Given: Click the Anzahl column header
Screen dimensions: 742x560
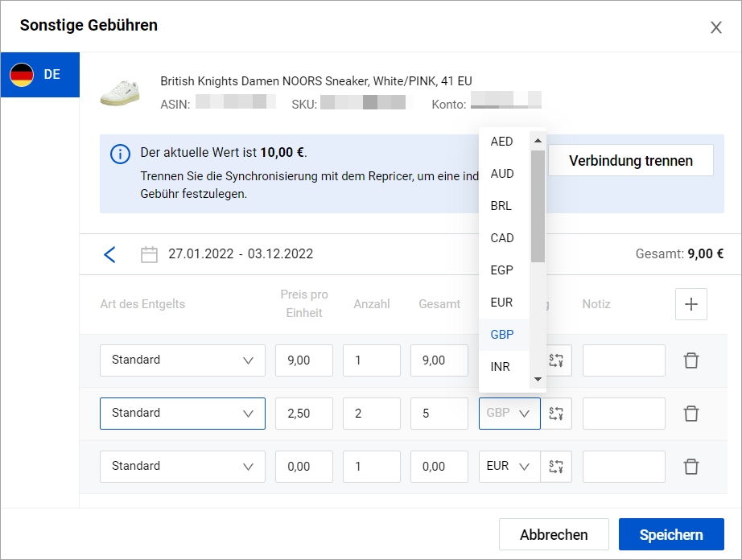Looking at the screenshot, I should click(x=372, y=304).
